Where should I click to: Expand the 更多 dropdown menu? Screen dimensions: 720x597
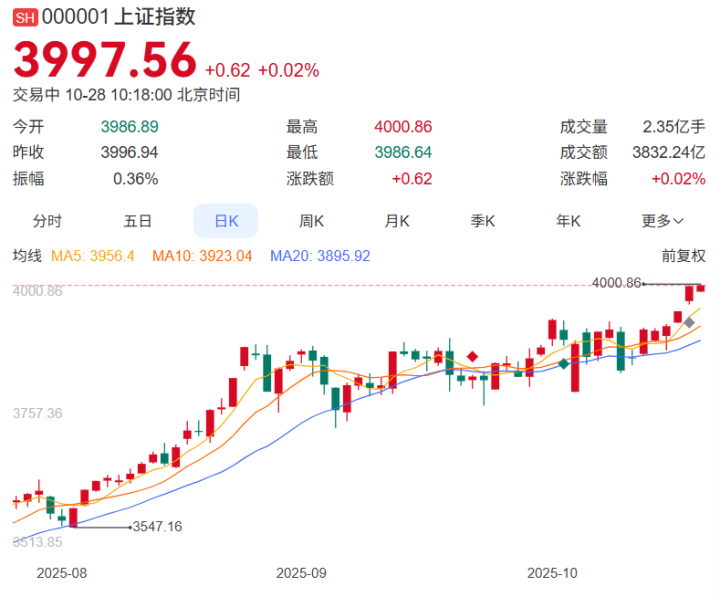click(662, 221)
